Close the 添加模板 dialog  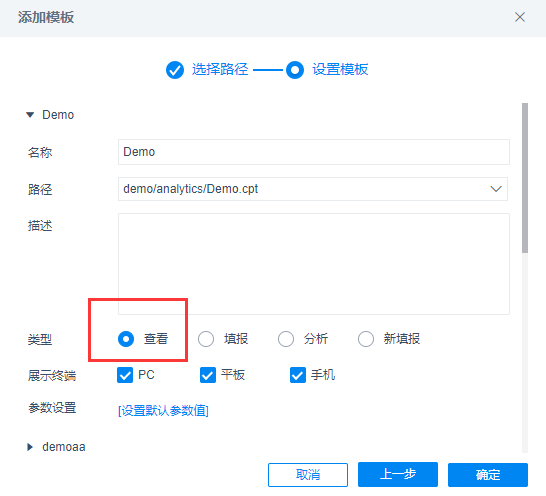[x=520, y=17]
